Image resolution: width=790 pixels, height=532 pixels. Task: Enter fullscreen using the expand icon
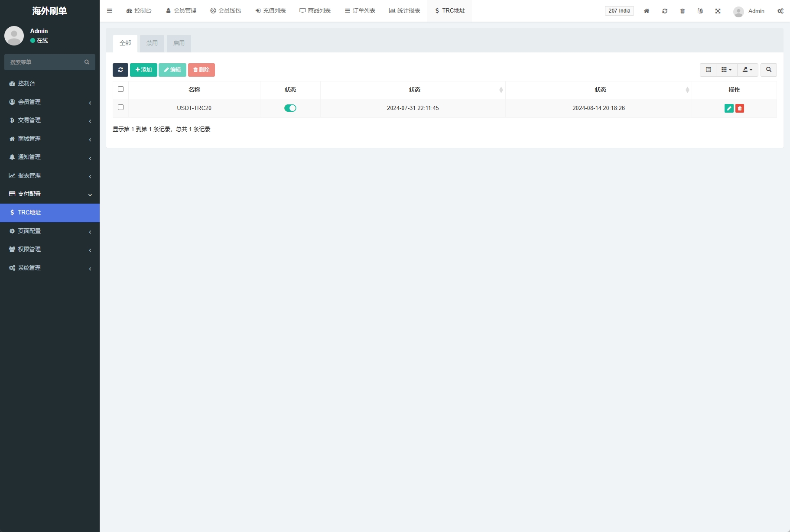[718, 11]
